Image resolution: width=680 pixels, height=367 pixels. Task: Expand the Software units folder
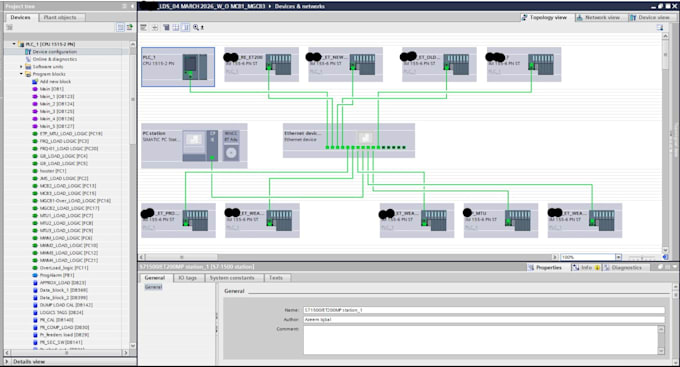click(21, 66)
